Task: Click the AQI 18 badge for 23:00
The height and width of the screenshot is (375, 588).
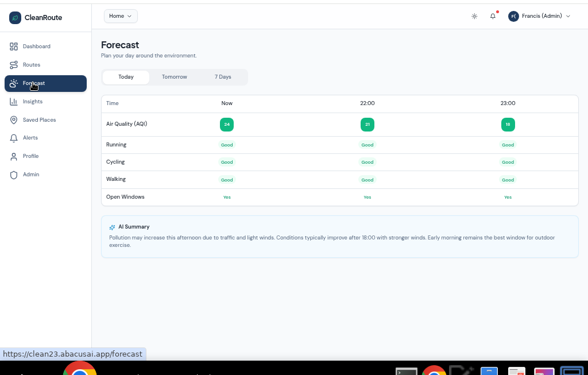Action: [x=508, y=125]
